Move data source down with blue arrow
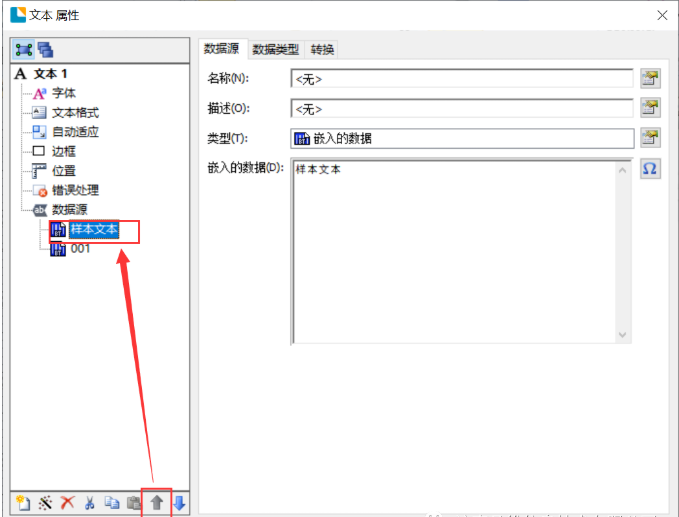The height and width of the screenshot is (517, 679). 179,503
